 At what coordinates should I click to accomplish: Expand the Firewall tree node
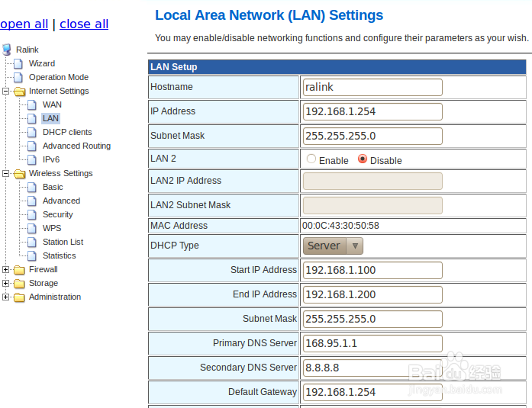click(x=5, y=269)
